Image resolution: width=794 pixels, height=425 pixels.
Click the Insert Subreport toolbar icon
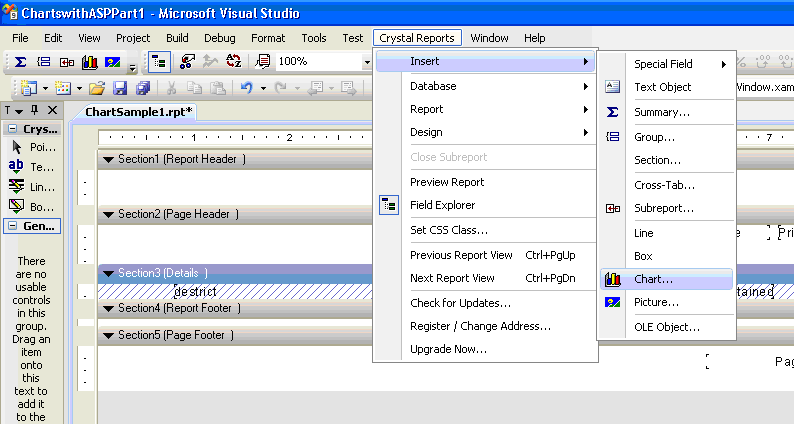[67, 62]
